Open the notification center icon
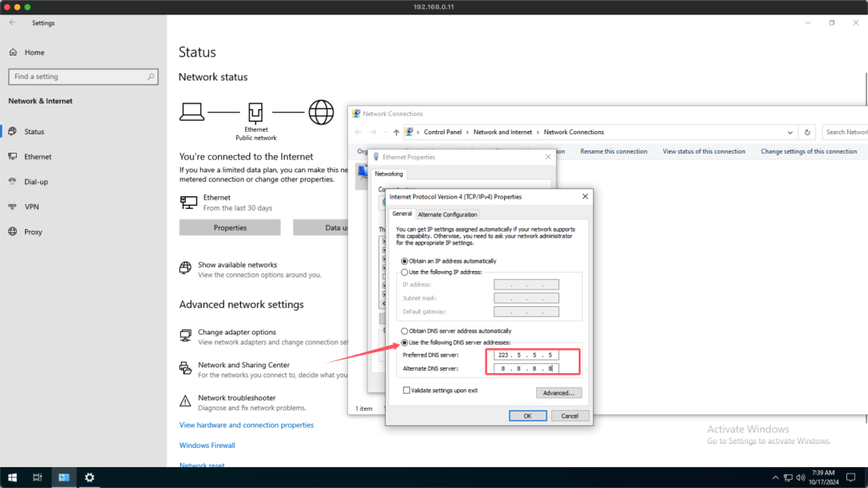 click(x=851, y=478)
